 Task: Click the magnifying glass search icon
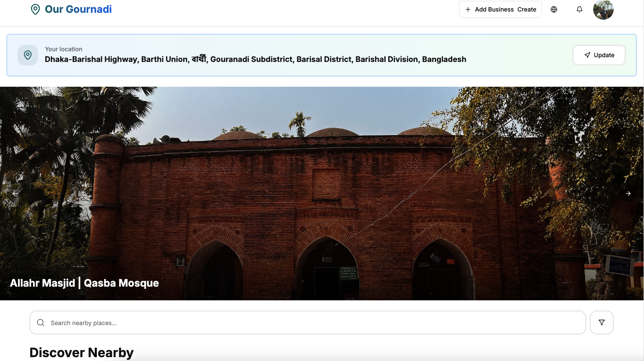(41, 323)
